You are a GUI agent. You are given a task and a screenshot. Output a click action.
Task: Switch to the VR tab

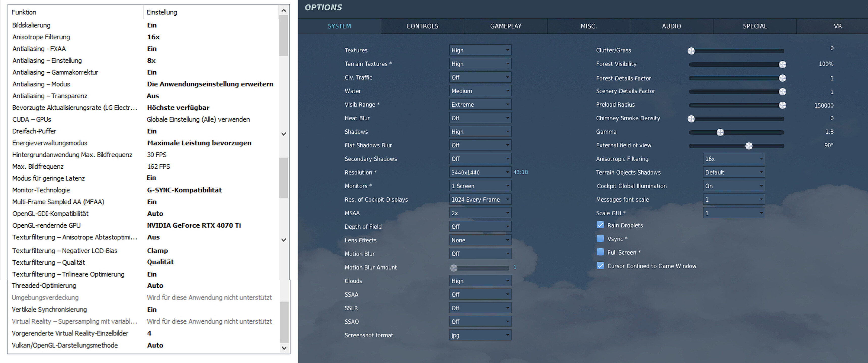coord(838,26)
